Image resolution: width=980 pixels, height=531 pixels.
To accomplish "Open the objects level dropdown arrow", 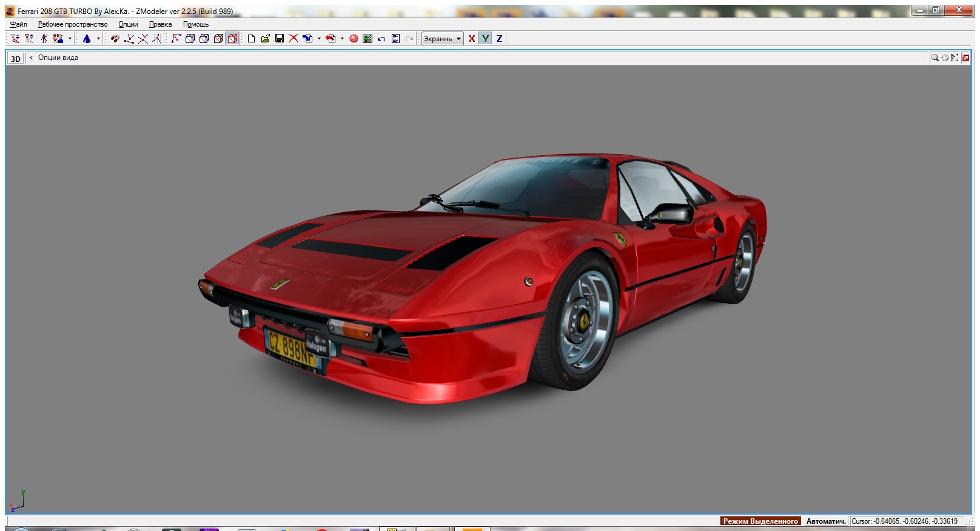I will coord(70,39).
